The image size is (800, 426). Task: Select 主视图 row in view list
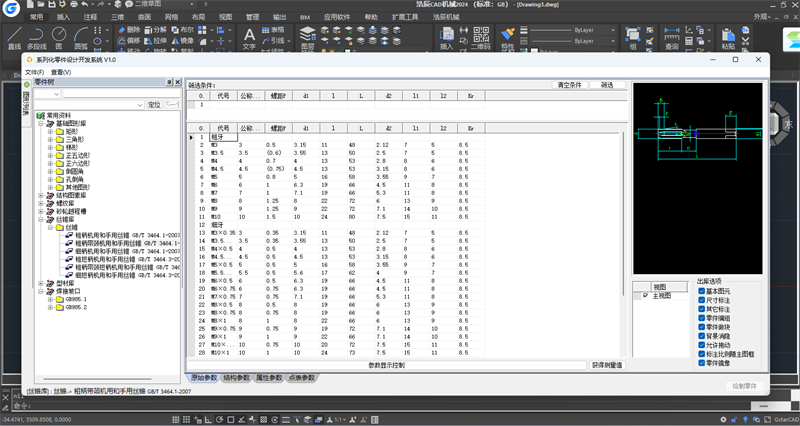pos(662,295)
